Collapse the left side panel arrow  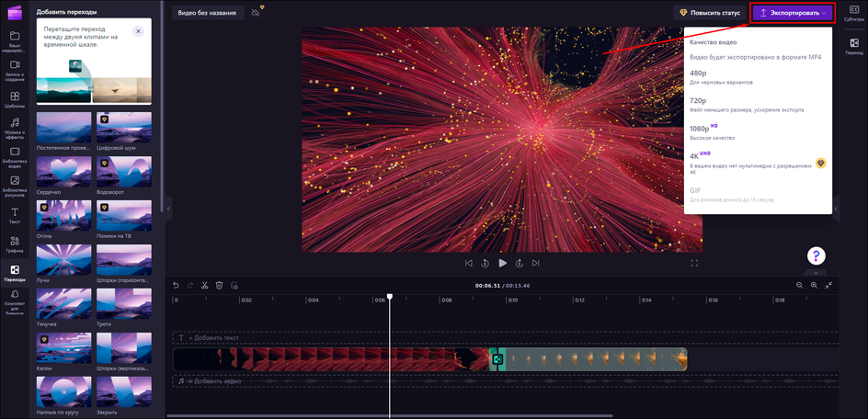pyautogui.click(x=168, y=208)
